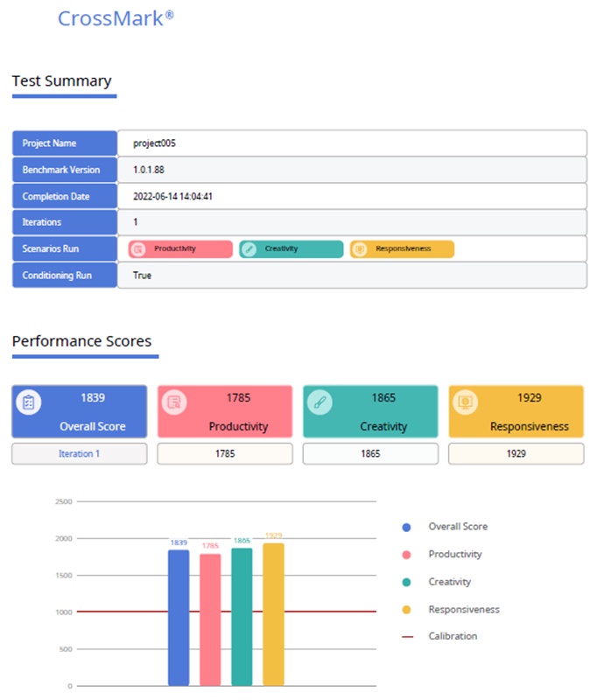Click the True conditioning value

(x=142, y=276)
